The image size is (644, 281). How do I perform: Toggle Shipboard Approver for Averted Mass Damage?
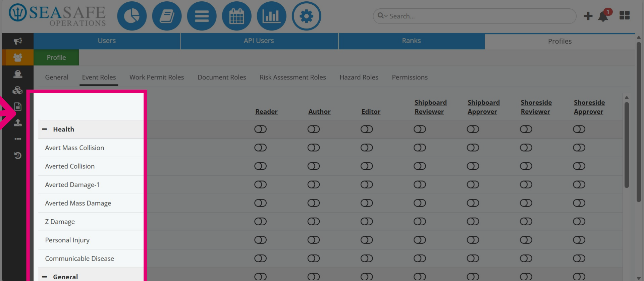(x=473, y=203)
